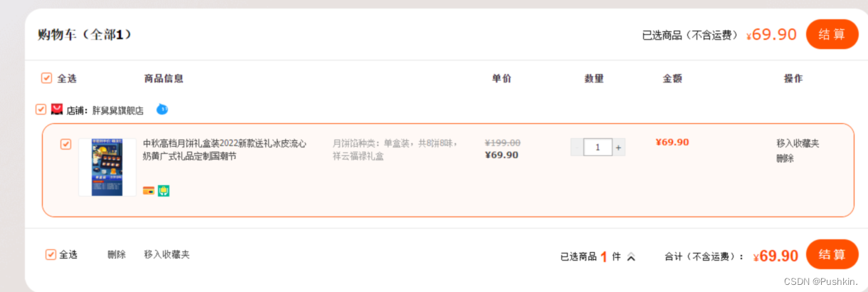Open the 中秋高档月饼礼盒装 product title link
This screenshot has height=292, width=868.
point(224,150)
